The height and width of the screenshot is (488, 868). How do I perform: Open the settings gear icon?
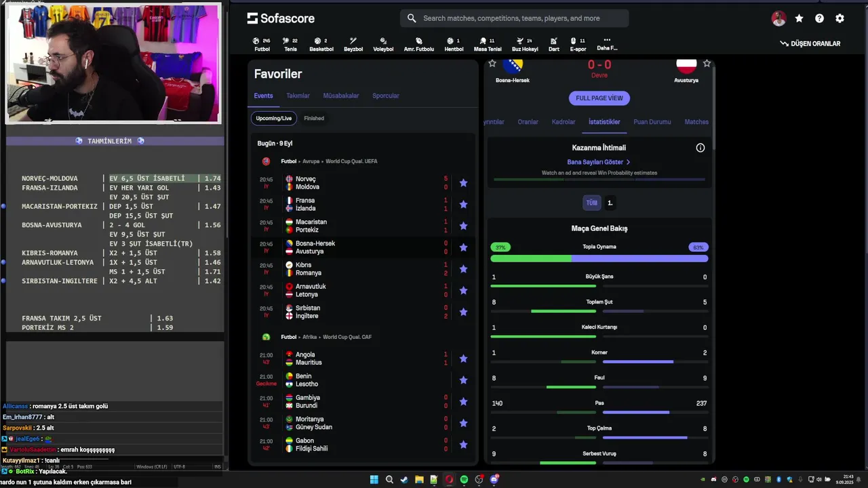[840, 19]
